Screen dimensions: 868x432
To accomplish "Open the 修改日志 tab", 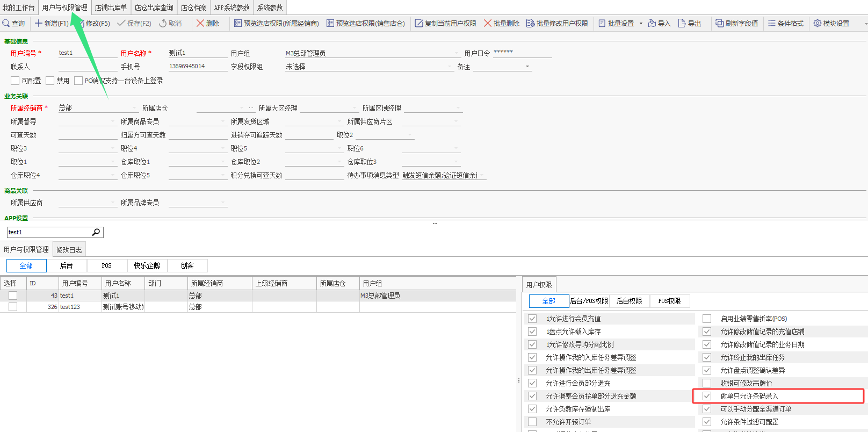I will pyautogui.click(x=69, y=250).
